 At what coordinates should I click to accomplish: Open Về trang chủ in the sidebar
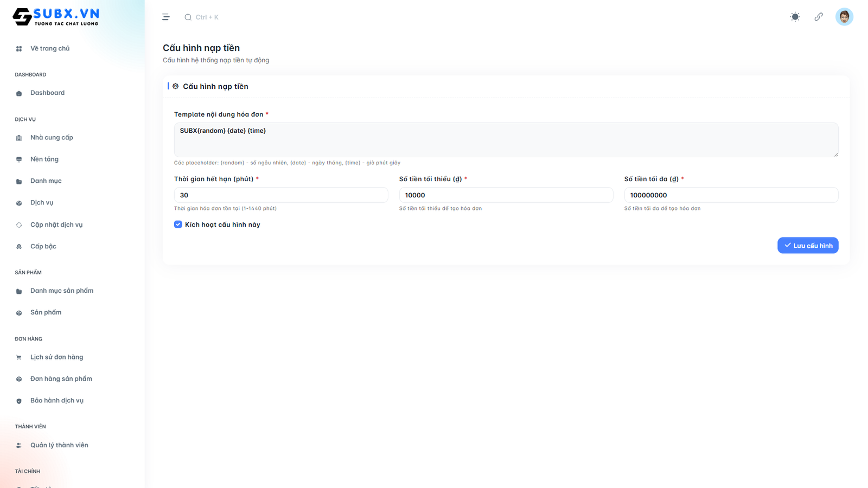tap(50, 49)
